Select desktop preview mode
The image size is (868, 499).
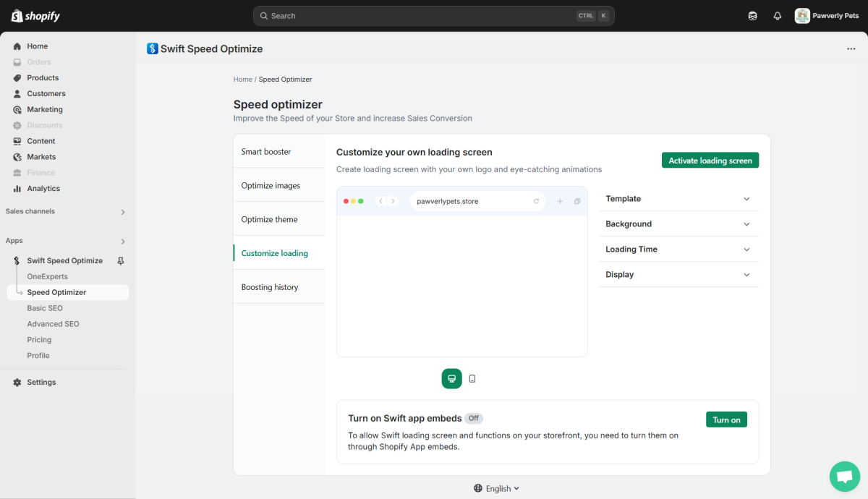[x=452, y=378]
